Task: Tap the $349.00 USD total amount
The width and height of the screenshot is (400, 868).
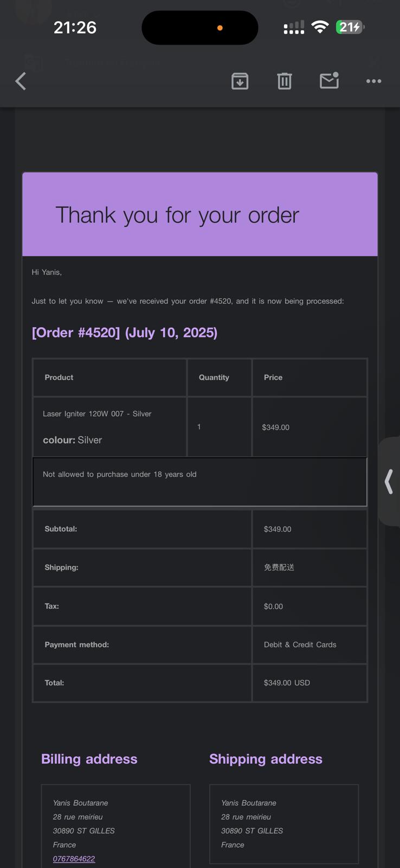Action: pyautogui.click(x=287, y=683)
